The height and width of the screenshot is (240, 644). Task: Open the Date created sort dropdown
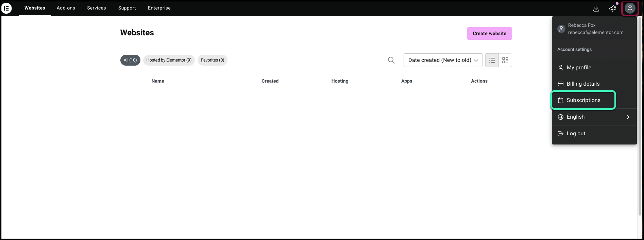443,60
